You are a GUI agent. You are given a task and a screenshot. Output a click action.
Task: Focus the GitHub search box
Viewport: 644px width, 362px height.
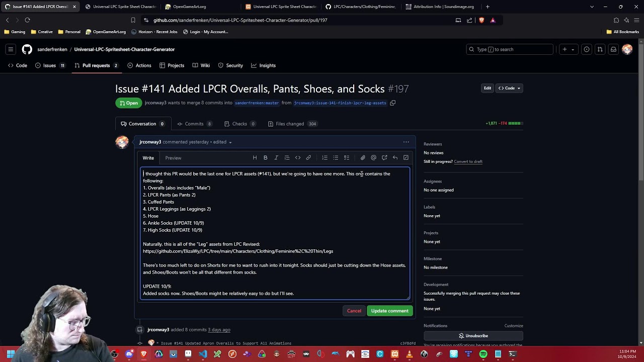510,49
